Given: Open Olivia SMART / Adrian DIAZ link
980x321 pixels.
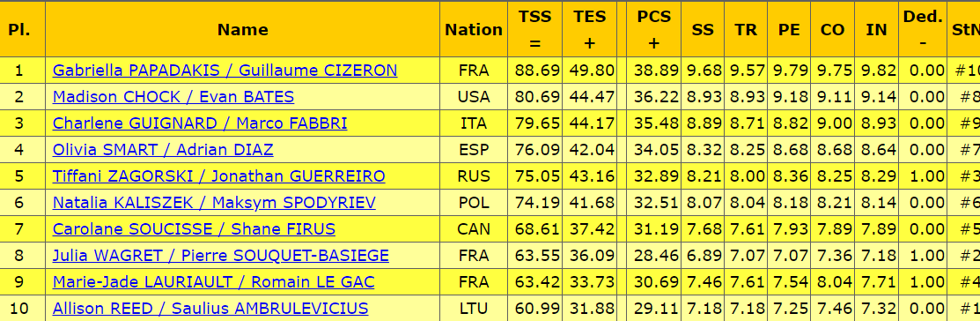Looking at the screenshot, I should click(x=163, y=150).
